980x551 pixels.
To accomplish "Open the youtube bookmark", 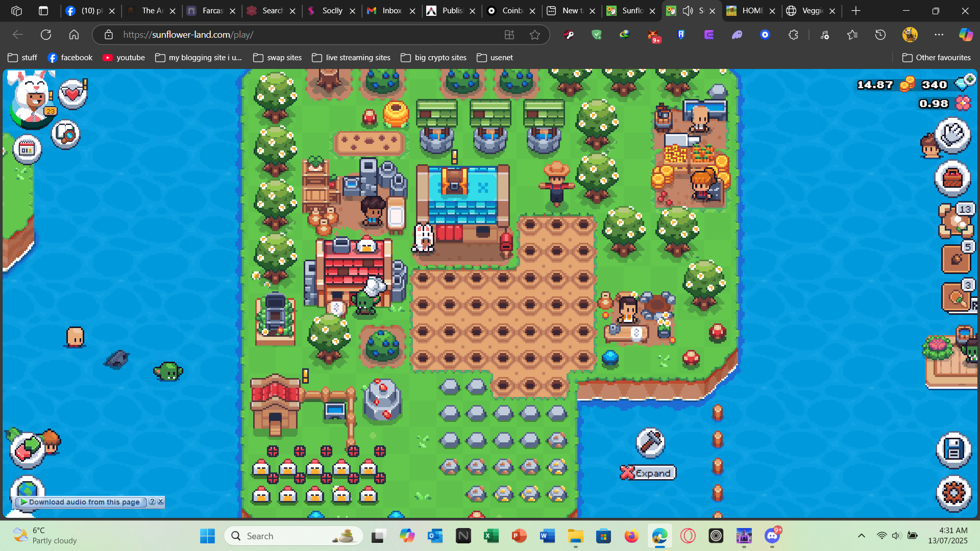I will point(124,58).
